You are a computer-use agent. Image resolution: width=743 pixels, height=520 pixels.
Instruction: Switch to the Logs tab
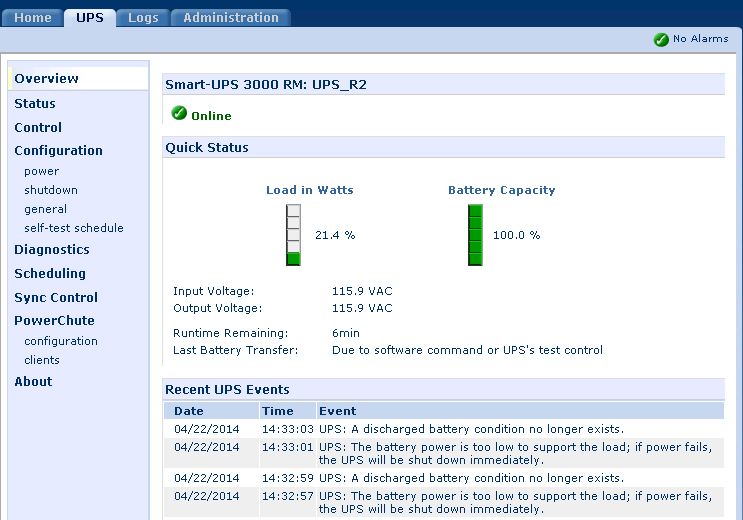143,18
